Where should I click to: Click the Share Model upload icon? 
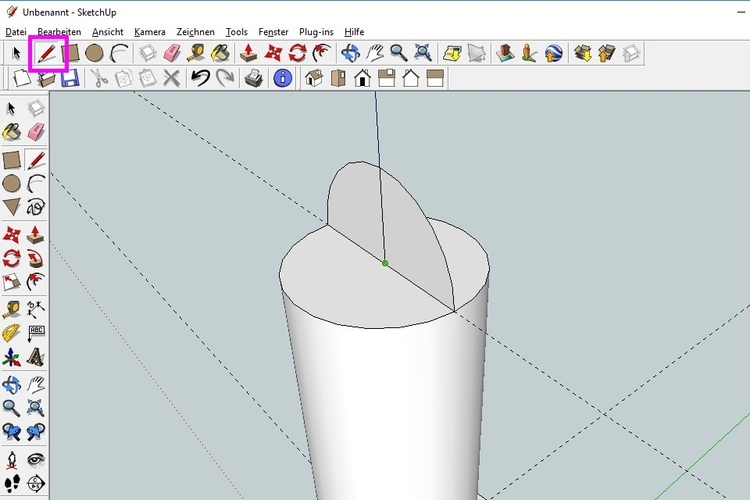coord(607,53)
